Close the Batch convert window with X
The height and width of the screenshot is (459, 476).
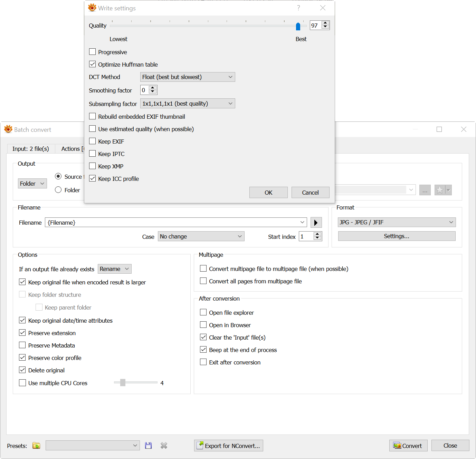pos(464,129)
